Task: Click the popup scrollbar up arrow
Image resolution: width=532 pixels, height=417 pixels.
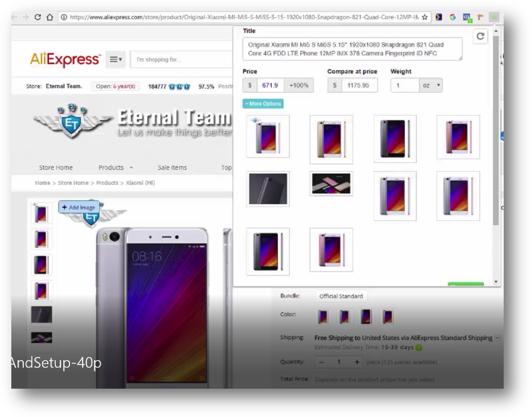Action: coord(496,31)
